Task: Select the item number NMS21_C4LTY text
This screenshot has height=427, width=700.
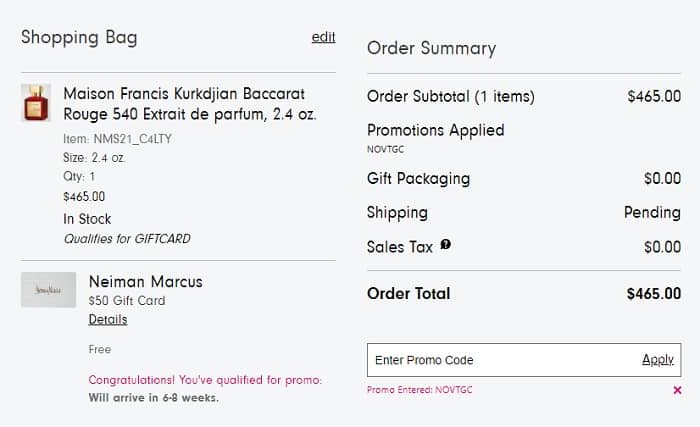Action: click(x=118, y=139)
